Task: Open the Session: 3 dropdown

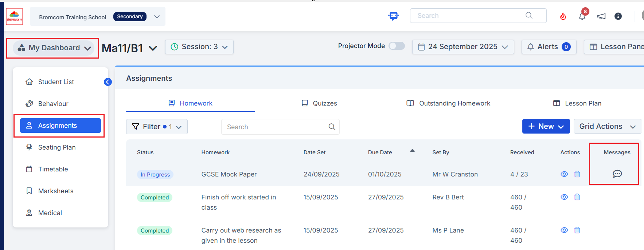Action: click(199, 47)
